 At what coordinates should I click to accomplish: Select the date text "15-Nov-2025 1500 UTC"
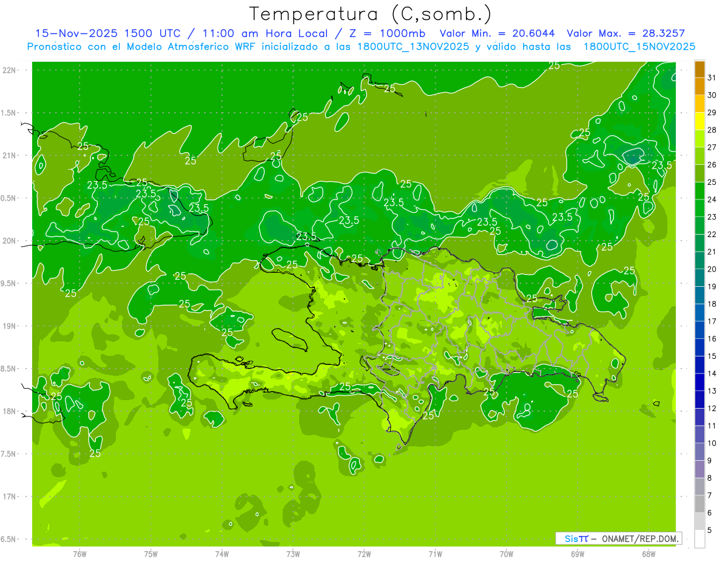[107, 33]
